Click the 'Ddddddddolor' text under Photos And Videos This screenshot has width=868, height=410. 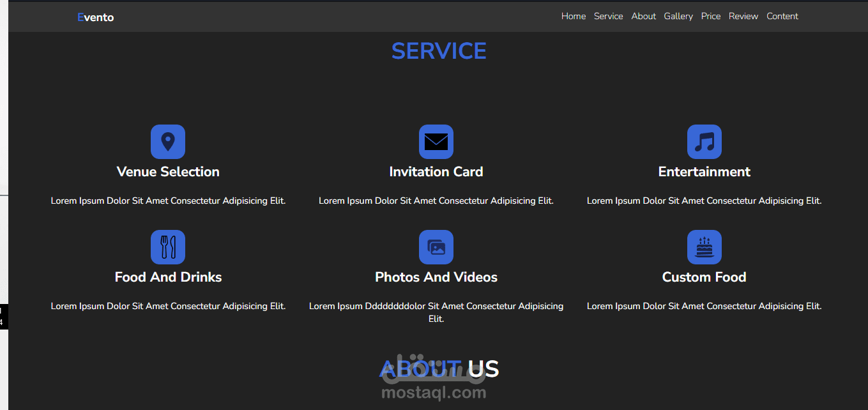(395, 306)
